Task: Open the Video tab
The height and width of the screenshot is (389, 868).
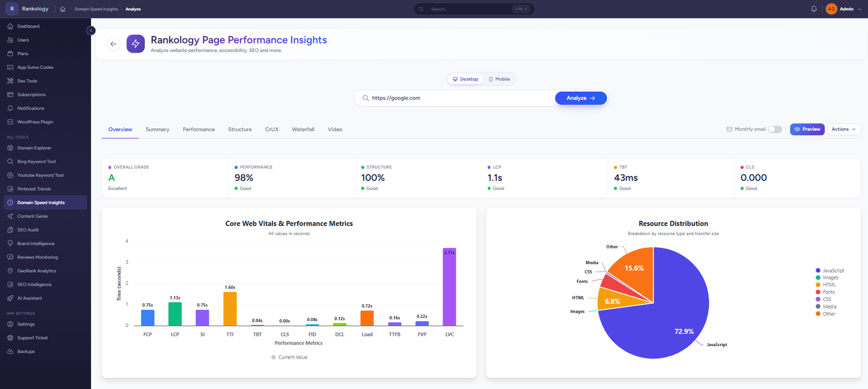Action: [x=335, y=129]
